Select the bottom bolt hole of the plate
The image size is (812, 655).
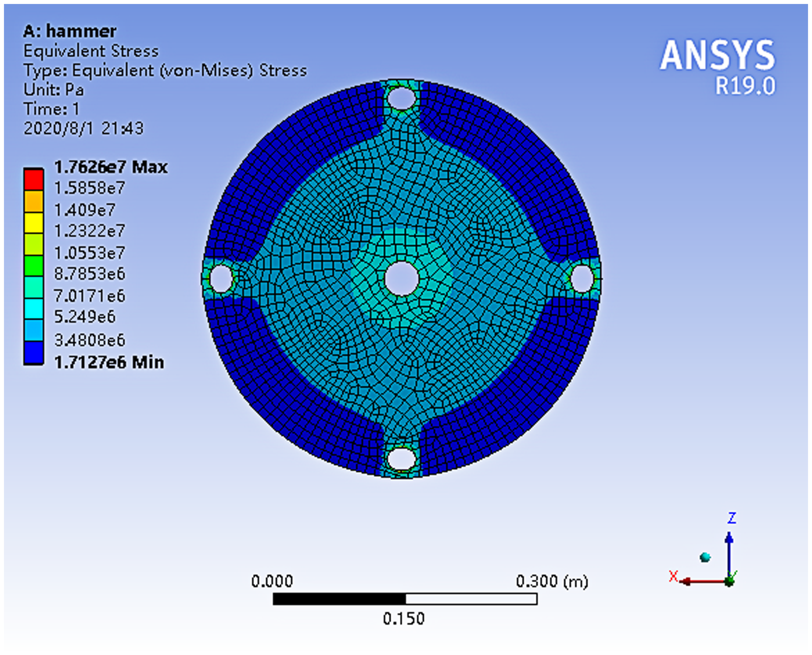(x=402, y=459)
